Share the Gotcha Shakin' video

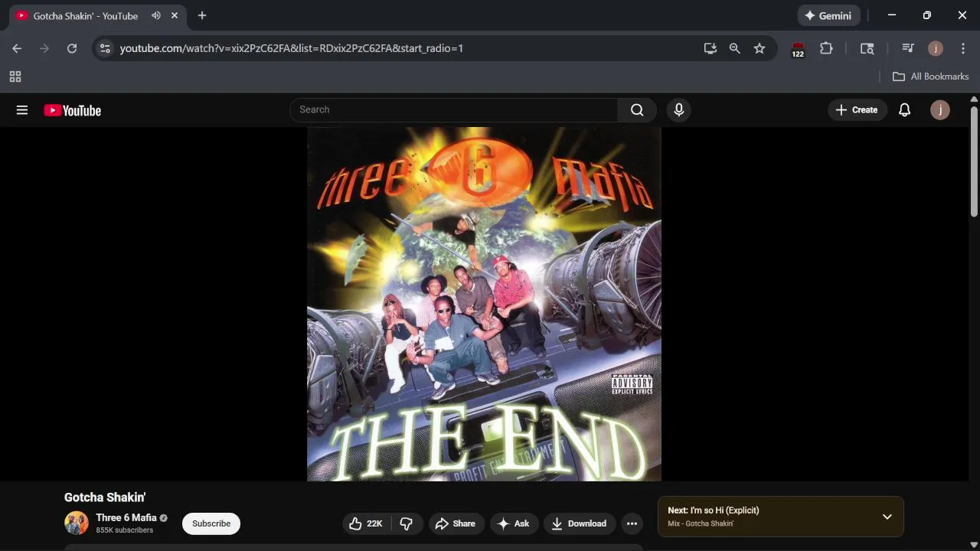pos(456,523)
